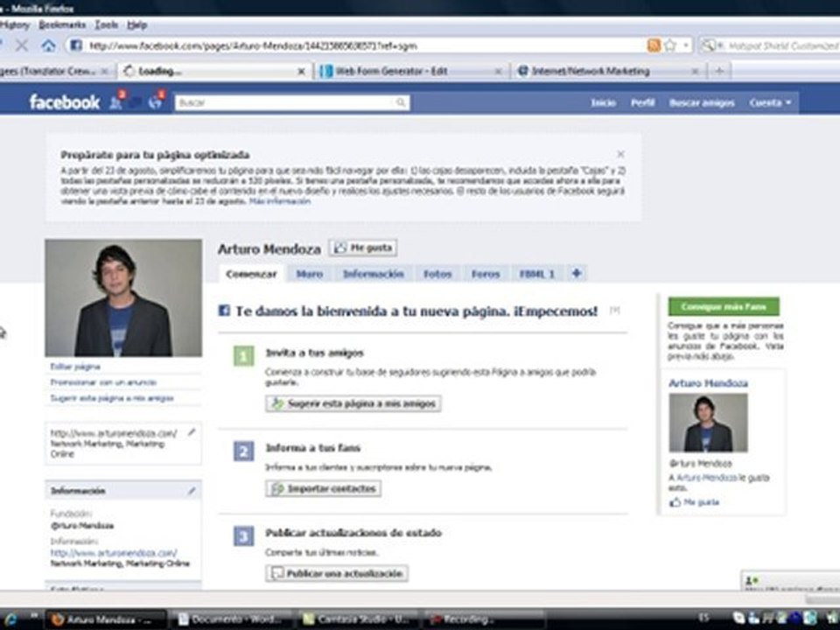
Task: Click the Facebook favicon in address bar
Action: 76,45
